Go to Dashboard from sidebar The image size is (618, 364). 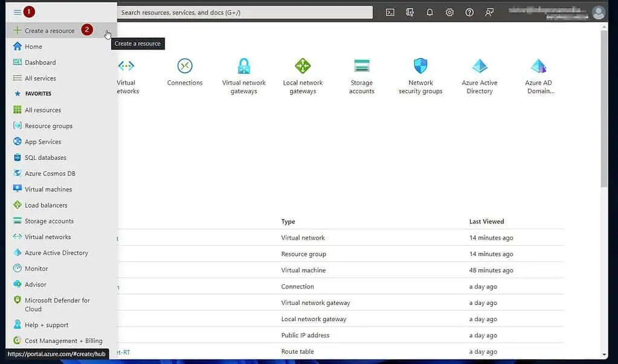(x=40, y=63)
